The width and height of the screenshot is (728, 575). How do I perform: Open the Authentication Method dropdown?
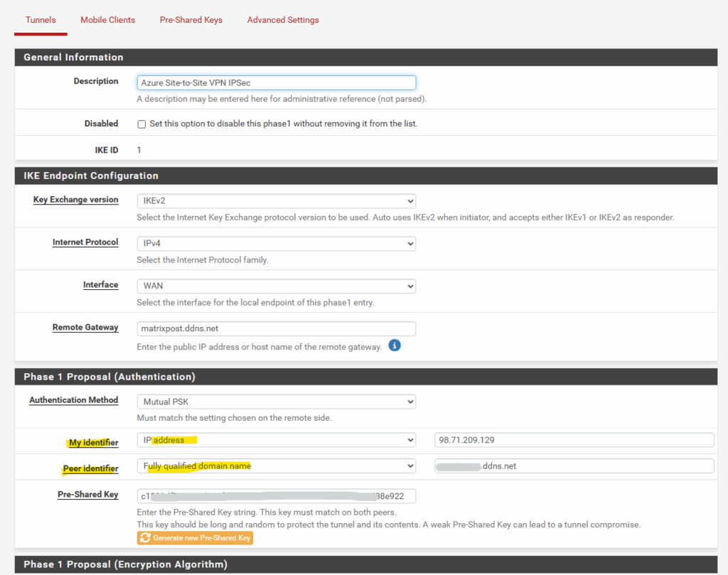(276, 402)
